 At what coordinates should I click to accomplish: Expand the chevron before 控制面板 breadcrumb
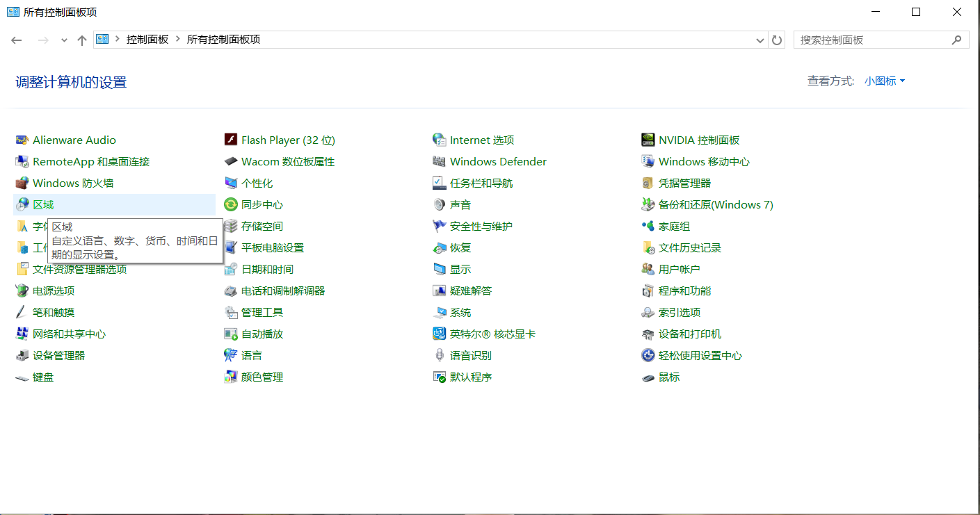pos(118,40)
